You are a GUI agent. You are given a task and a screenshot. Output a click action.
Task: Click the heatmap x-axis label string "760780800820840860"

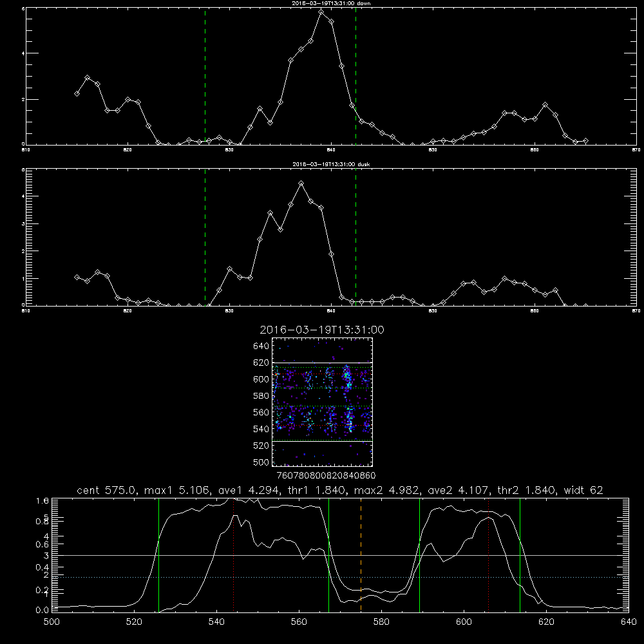click(x=326, y=476)
